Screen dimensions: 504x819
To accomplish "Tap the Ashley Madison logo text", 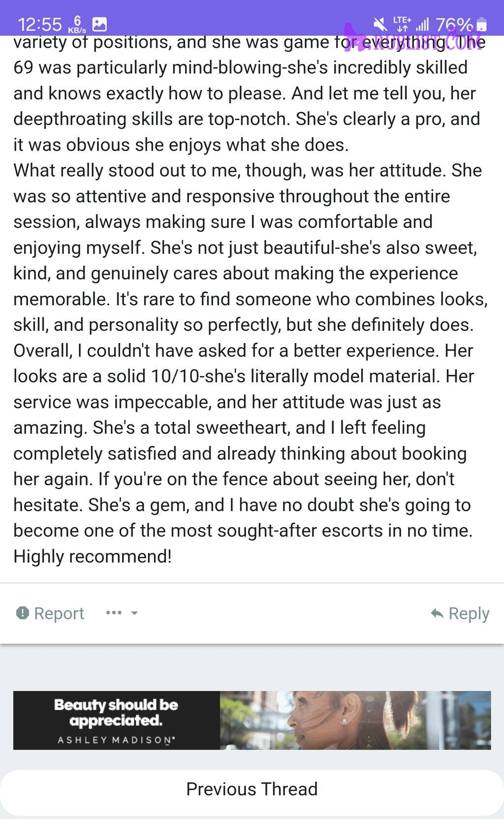I will (117, 740).
